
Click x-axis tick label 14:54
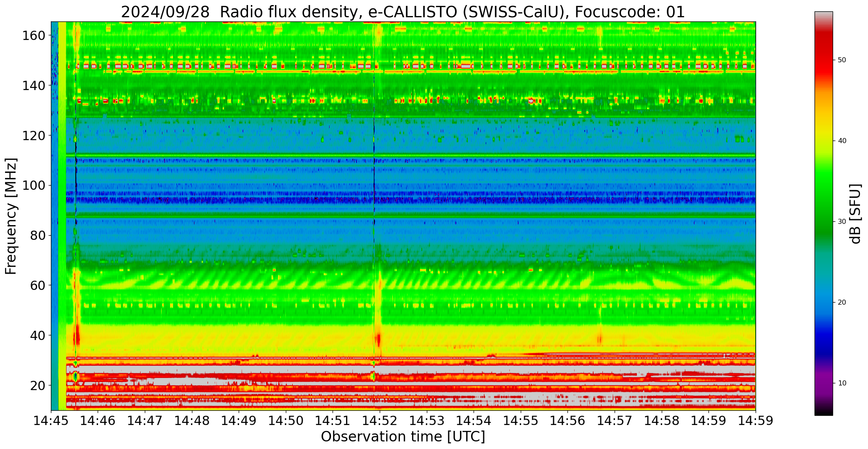coord(474,420)
